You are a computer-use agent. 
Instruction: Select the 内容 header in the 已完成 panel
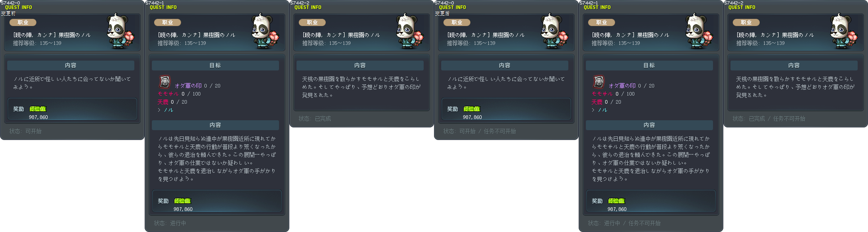coord(360,66)
